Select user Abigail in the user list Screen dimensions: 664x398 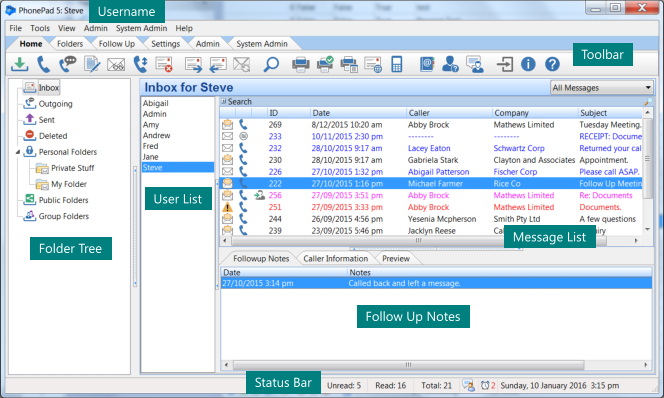pyautogui.click(x=155, y=103)
